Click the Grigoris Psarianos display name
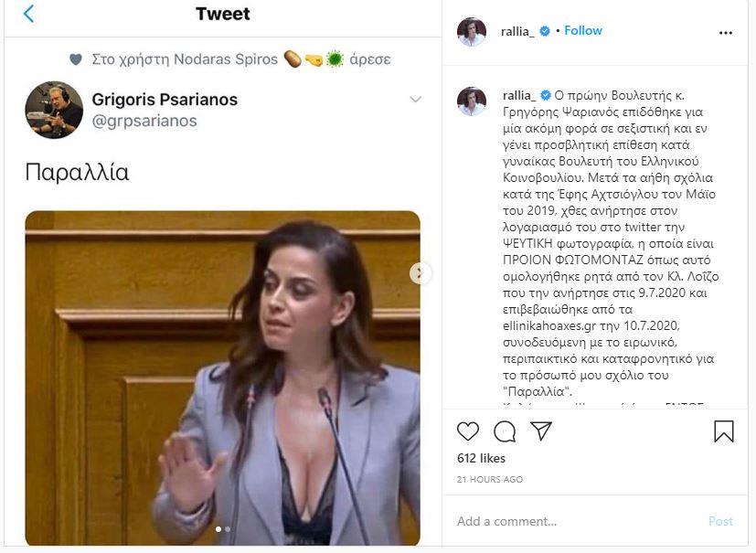This screenshot has width=756, height=553. point(165,100)
